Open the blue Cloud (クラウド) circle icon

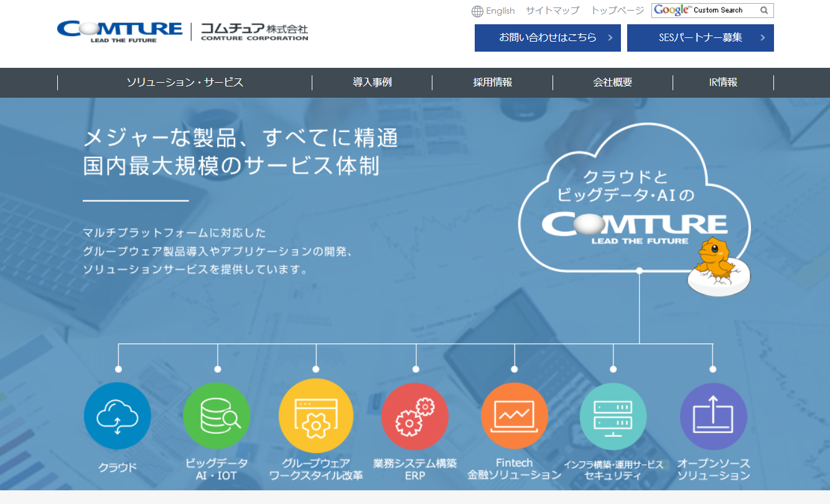click(x=118, y=416)
